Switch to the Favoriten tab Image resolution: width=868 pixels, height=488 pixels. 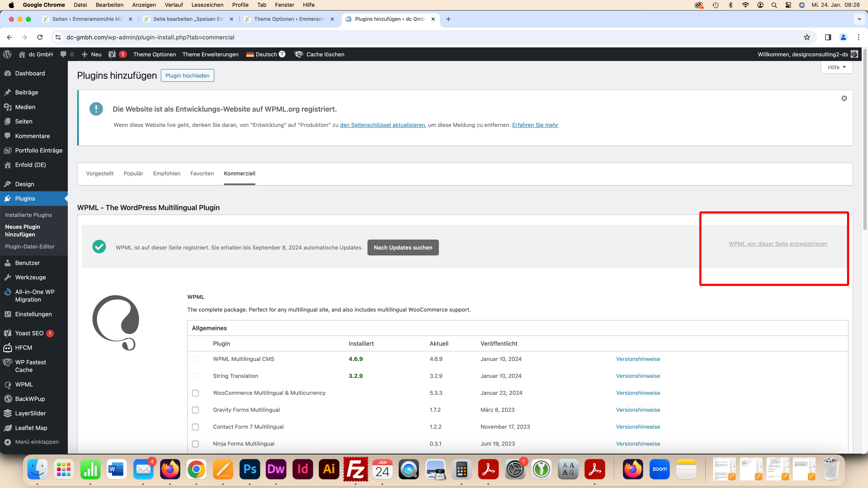tap(202, 173)
